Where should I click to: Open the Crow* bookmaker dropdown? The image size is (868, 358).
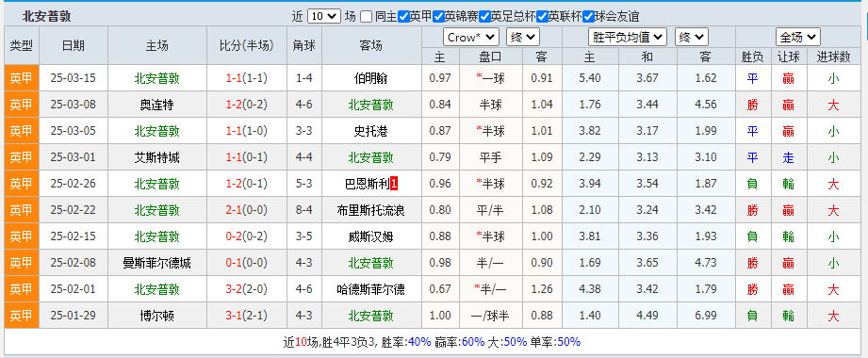pyautogui.click(x=471, y=37)
